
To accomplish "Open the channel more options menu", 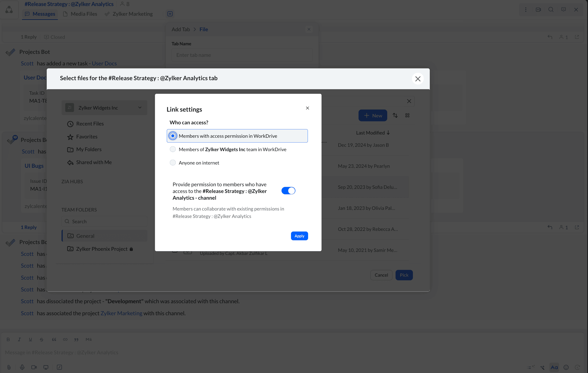I will click(526, 9).
